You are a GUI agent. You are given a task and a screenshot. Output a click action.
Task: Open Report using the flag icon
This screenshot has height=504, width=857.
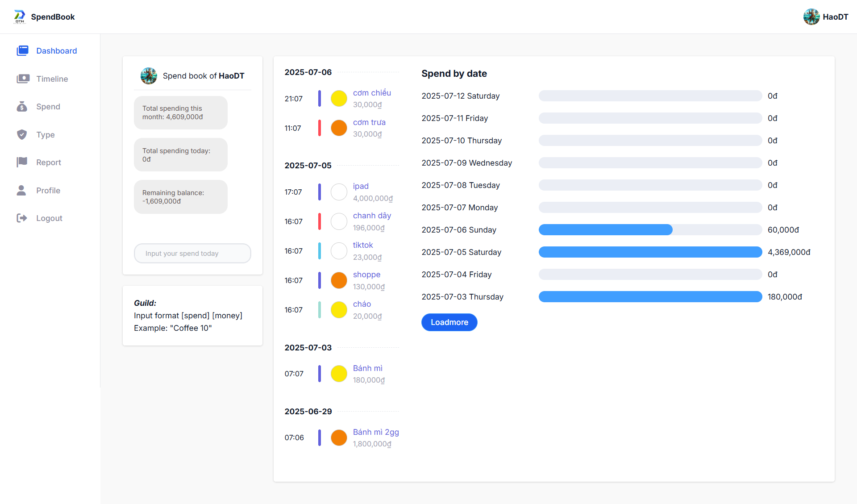pyautogui.click(x=22, y=162)
